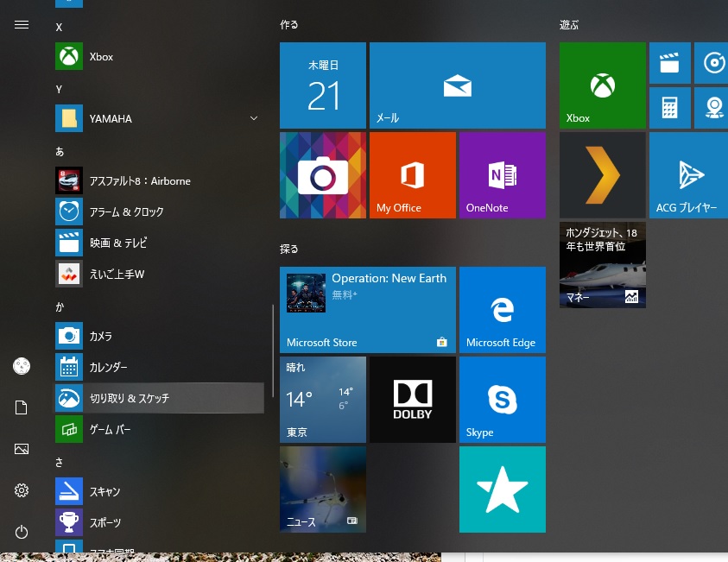Viewport: 728px width, 562px height.
Task: Launch 切り取り & スケッチ app
Action: tap(159, 398)
